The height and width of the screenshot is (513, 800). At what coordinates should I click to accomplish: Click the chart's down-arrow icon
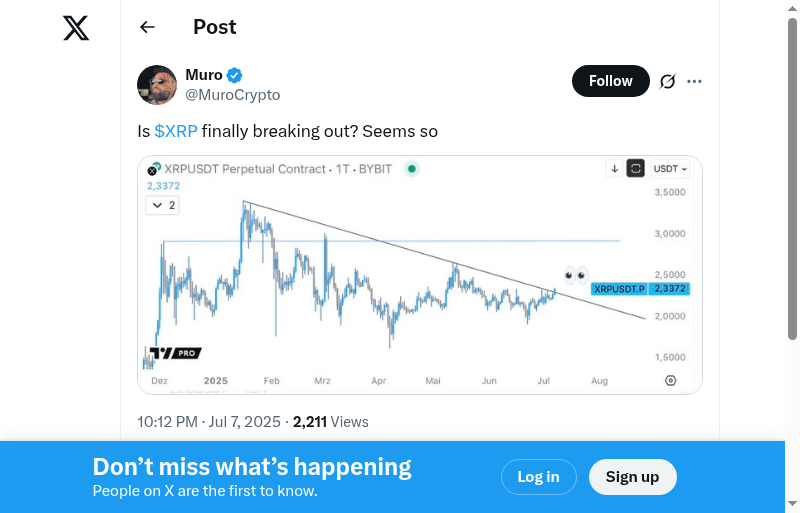pos(614,169)
